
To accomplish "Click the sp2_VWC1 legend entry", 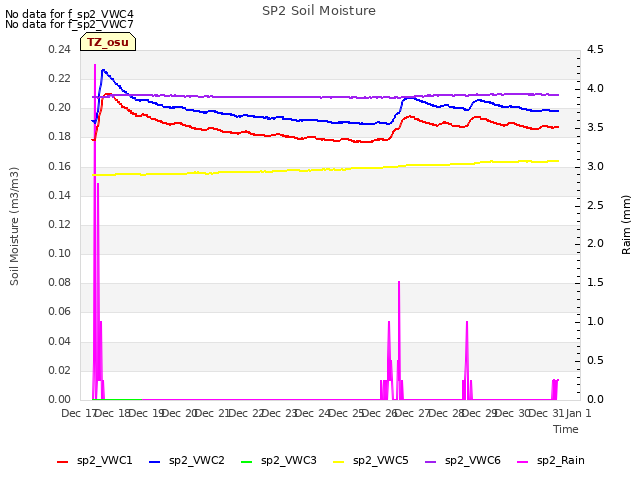I will click(x=95, y=460).
